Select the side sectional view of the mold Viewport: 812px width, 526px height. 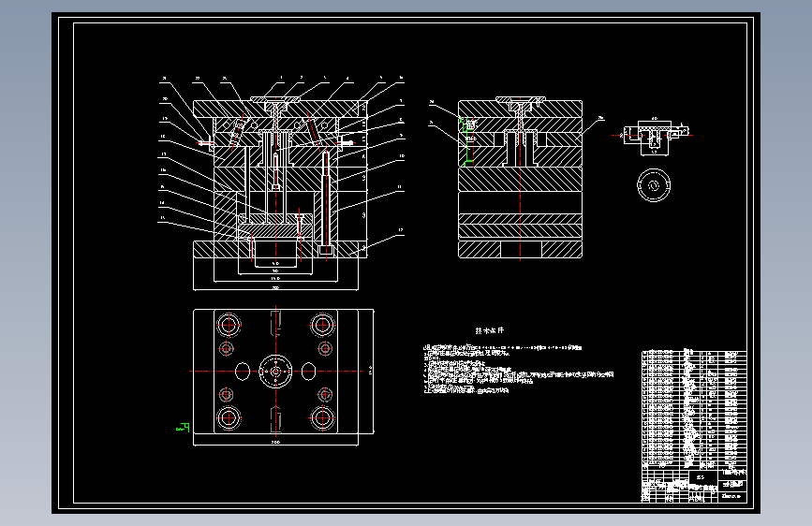click(x=520, y=177)
